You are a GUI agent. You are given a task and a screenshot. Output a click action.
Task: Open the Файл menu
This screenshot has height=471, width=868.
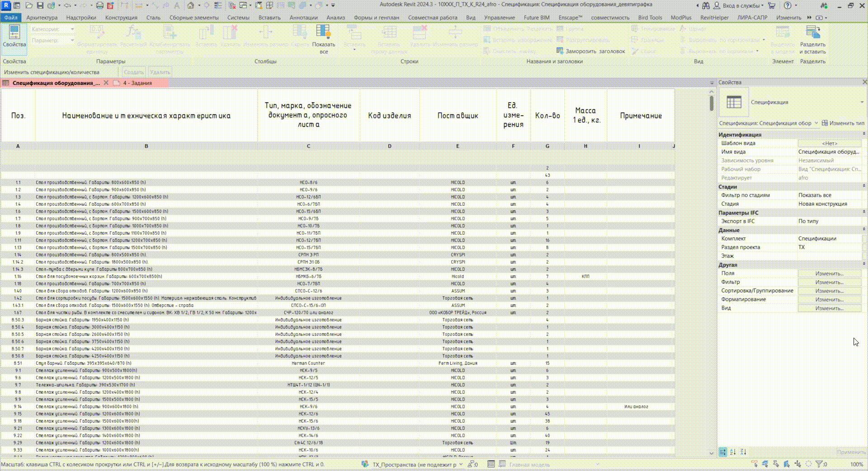11,18
